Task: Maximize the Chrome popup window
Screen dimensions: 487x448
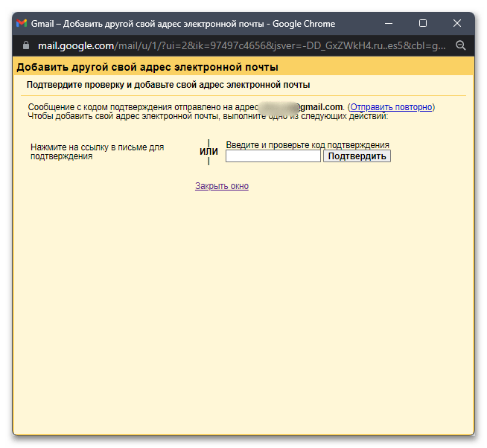Action: pyautogui.click(x=423, y=24)
